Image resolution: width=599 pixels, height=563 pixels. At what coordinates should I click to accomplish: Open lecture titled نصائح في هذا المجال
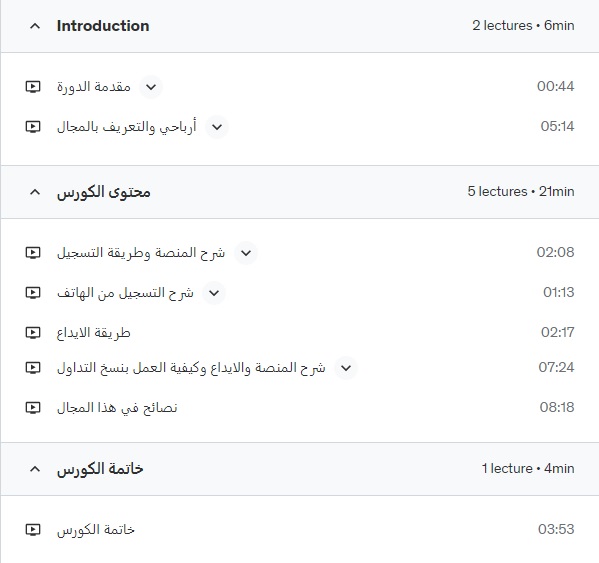click(x=117, y=408)
